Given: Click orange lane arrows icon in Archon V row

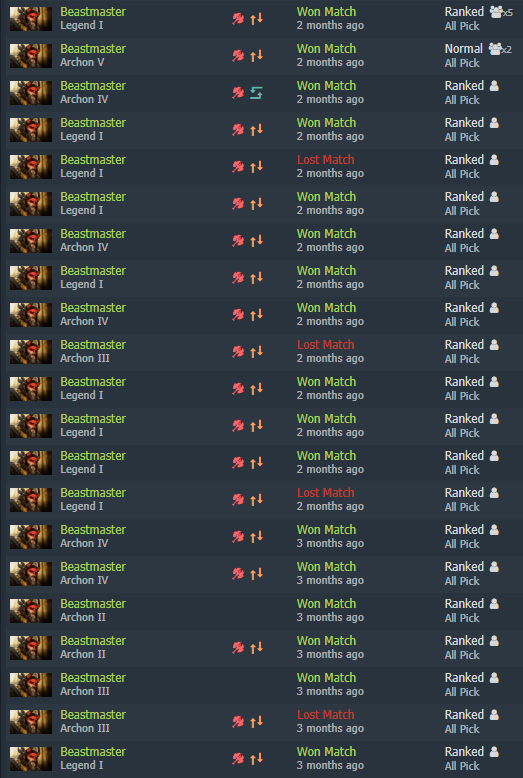Looking at the screenshot, I should click(x=256, y=56).
